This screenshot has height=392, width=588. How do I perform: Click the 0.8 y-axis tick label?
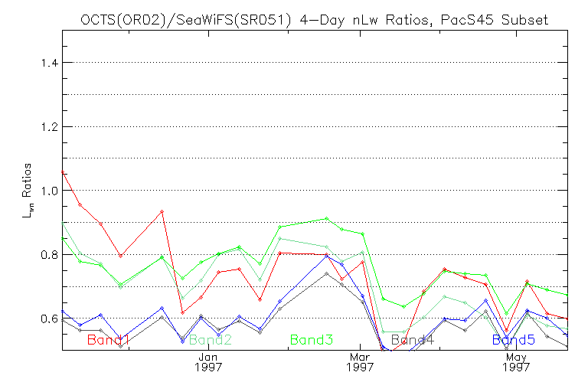tap(50, 255)
